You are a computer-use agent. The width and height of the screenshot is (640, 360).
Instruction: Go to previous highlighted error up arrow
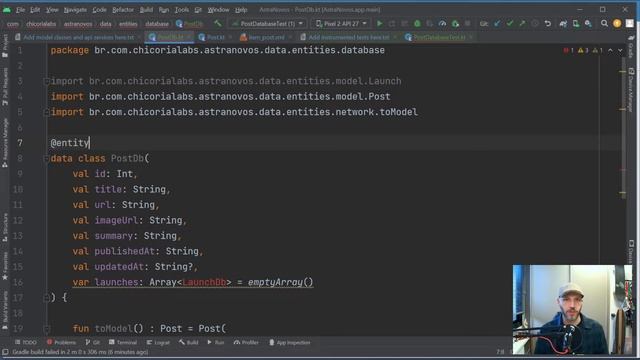(610, 50)
